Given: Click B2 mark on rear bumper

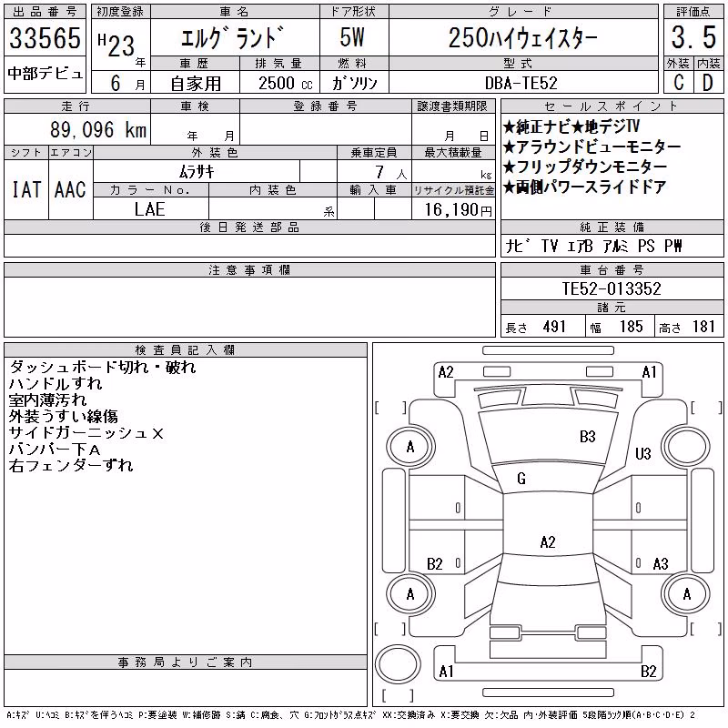Looking at the screenshot, I should tap(648, 672).
